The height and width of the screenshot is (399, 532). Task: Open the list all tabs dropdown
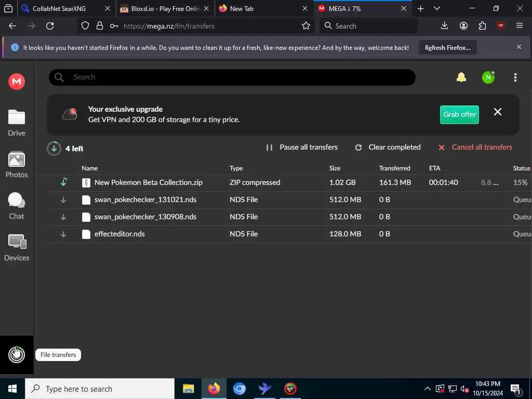point(436,8)
